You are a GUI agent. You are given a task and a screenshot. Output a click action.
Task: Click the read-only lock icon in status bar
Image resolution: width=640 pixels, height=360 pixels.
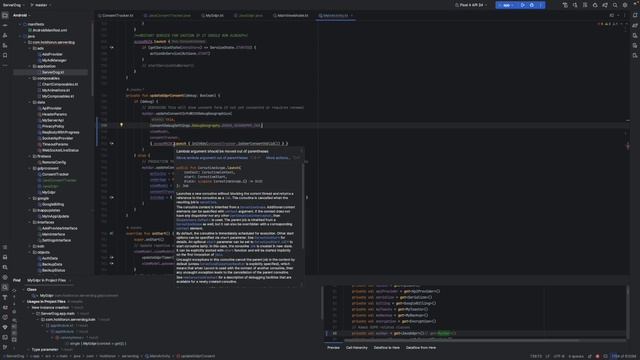coord(590,356)
